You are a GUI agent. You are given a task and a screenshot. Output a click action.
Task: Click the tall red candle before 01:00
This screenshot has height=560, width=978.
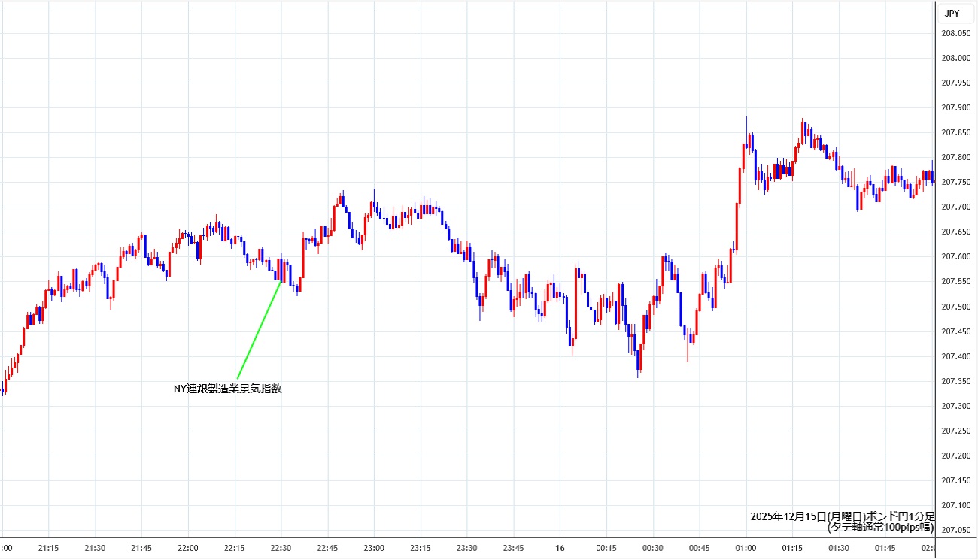(x=737, y=226)
